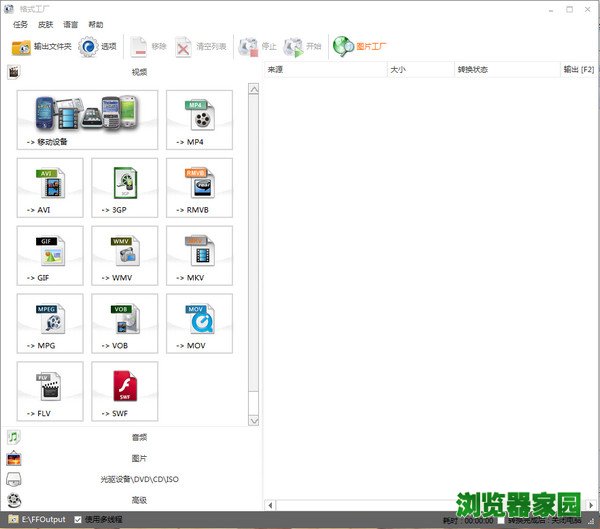
Task: Select the MP4 conversion icon
Action: click(x=199, y=119)
